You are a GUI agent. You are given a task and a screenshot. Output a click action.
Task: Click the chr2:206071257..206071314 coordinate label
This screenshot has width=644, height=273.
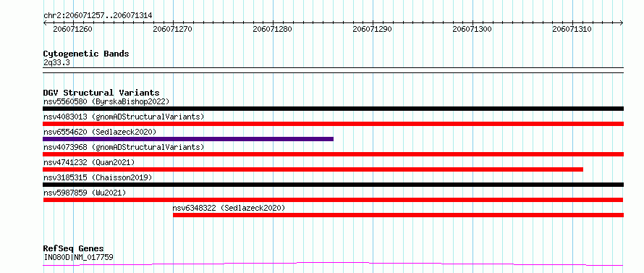[x=98, y=15]
